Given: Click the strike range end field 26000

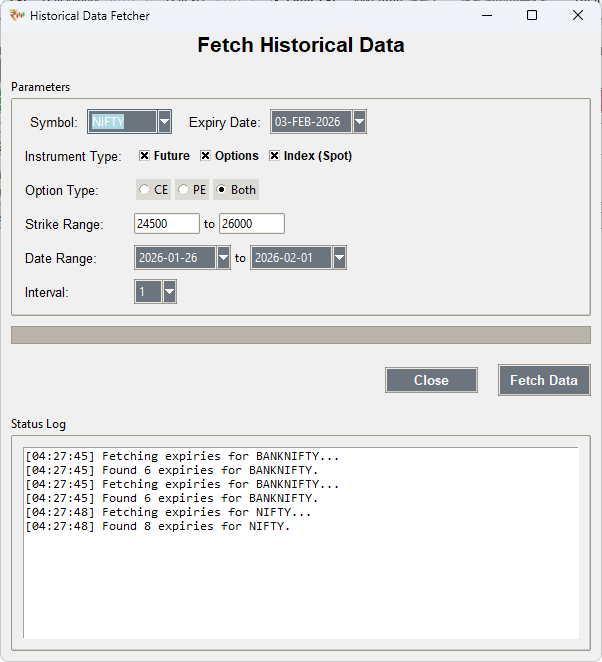Looking at the screenshot, I should tap(252, 224).
